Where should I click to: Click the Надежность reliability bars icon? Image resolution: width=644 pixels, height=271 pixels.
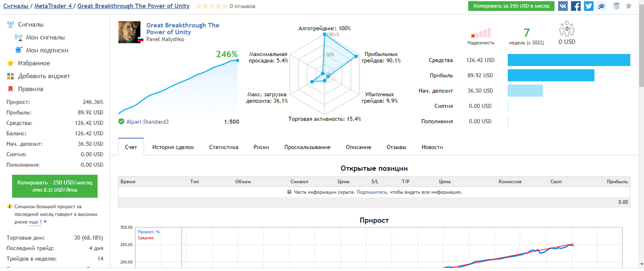point(481,32)
